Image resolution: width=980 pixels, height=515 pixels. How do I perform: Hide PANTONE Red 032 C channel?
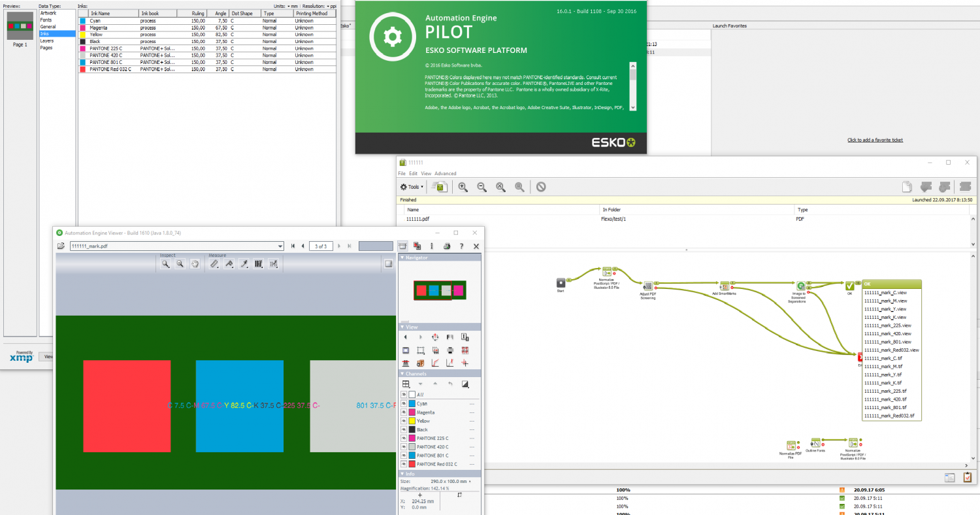[x=404, y=463]
